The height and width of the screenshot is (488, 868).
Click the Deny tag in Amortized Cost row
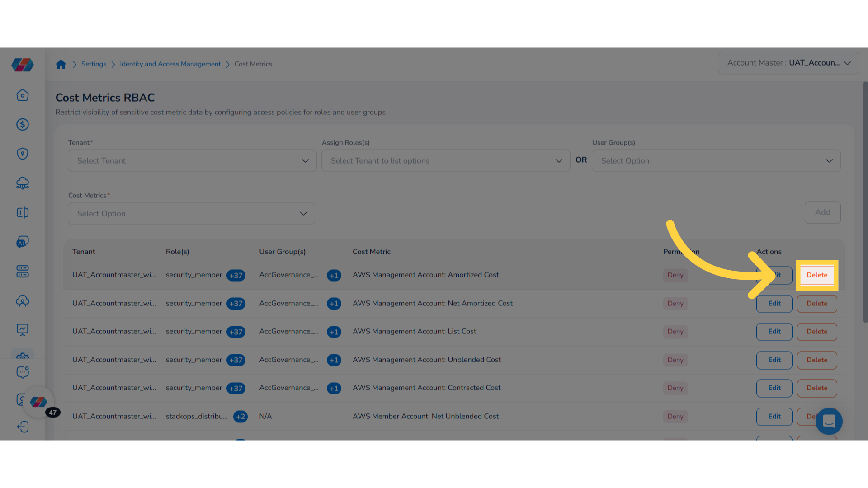tap(675, 275)
